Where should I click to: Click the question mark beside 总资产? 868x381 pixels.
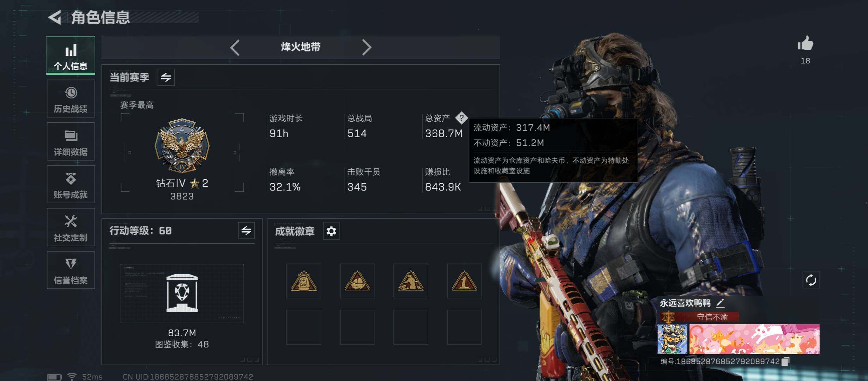(x=461, y=118)
